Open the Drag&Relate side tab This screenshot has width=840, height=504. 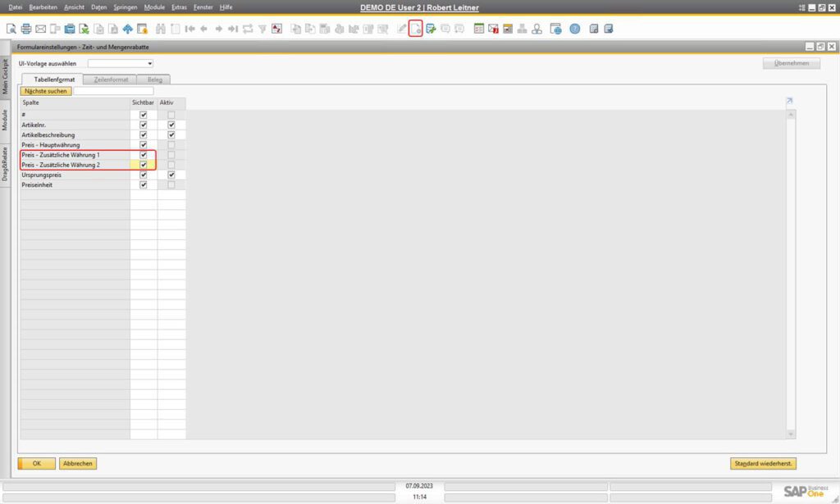5,164
